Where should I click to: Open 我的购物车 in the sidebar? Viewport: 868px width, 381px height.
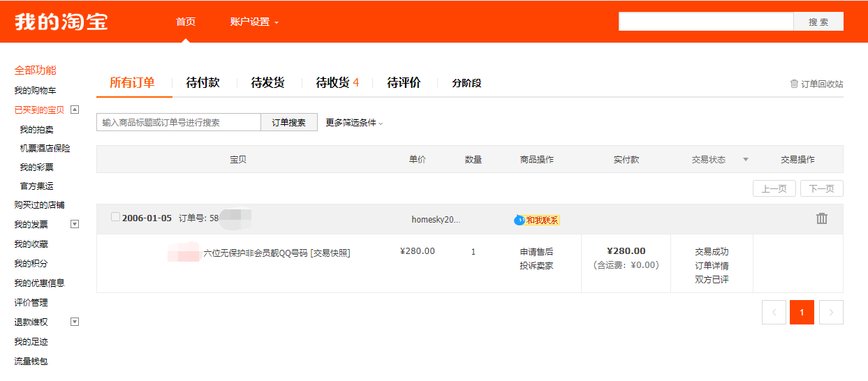point(35,91)
